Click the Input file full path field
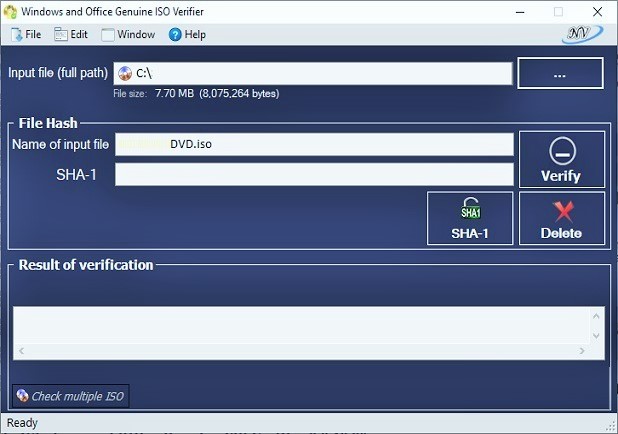618x434 pixels. [x=313, y=73]
